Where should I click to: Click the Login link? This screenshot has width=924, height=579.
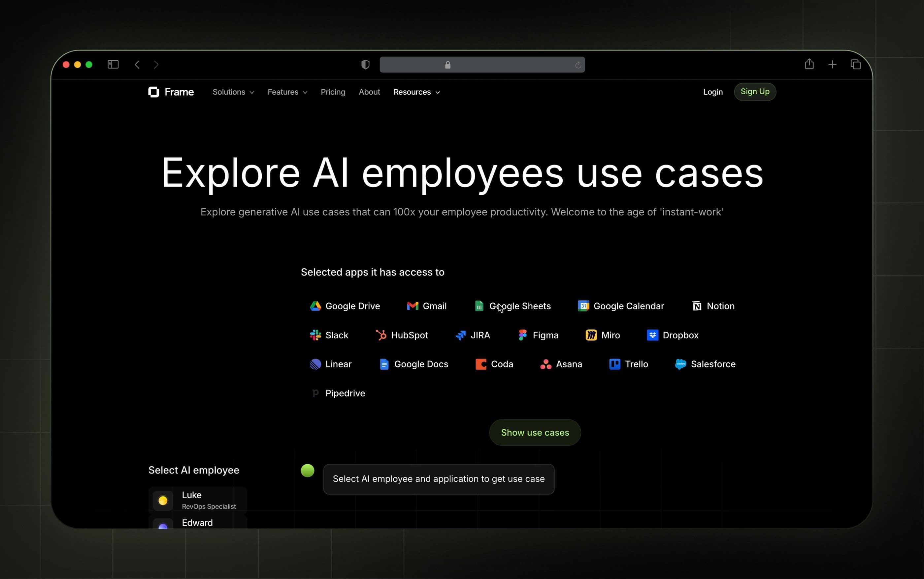tap(712, 92)
